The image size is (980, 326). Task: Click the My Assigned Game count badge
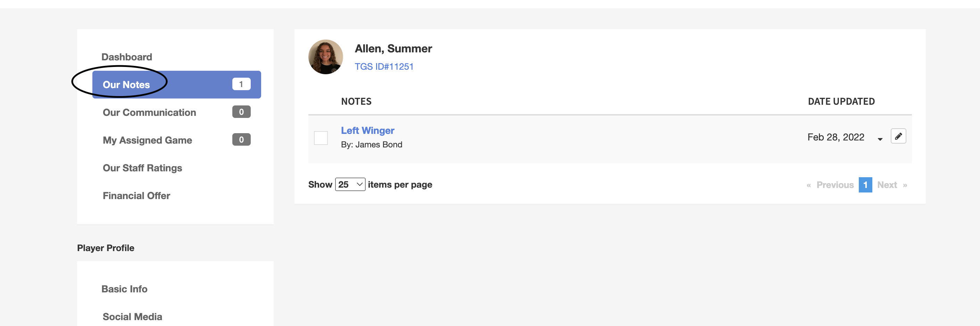click(241, 139)
